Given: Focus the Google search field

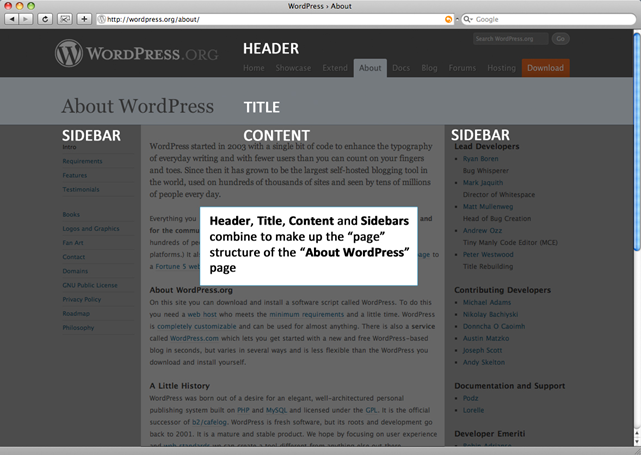Looking at the screenshot, I should pos(549,19).
